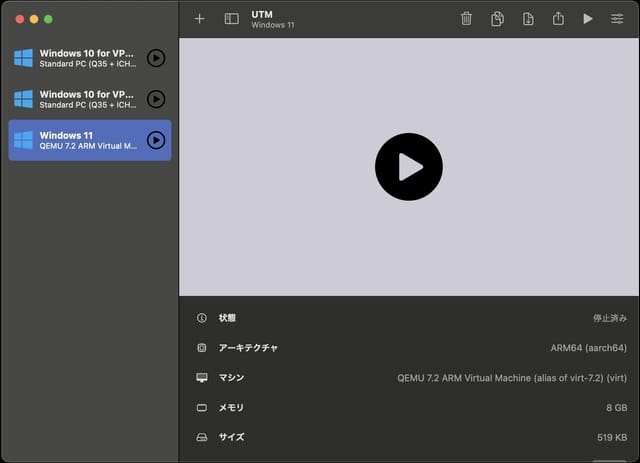The image size is (640, 463).
Task: Select the first Windows 10 for VP... entry
Action: click(80, 58)
